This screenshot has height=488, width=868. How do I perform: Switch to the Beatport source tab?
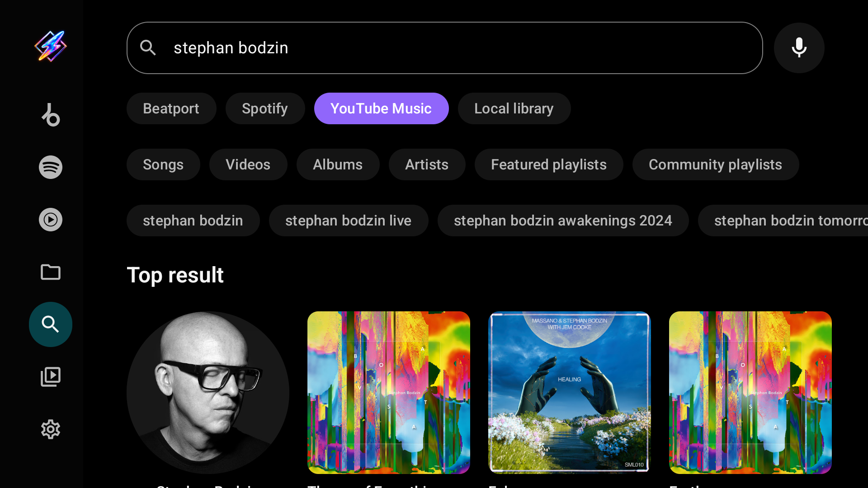(171, 108)
